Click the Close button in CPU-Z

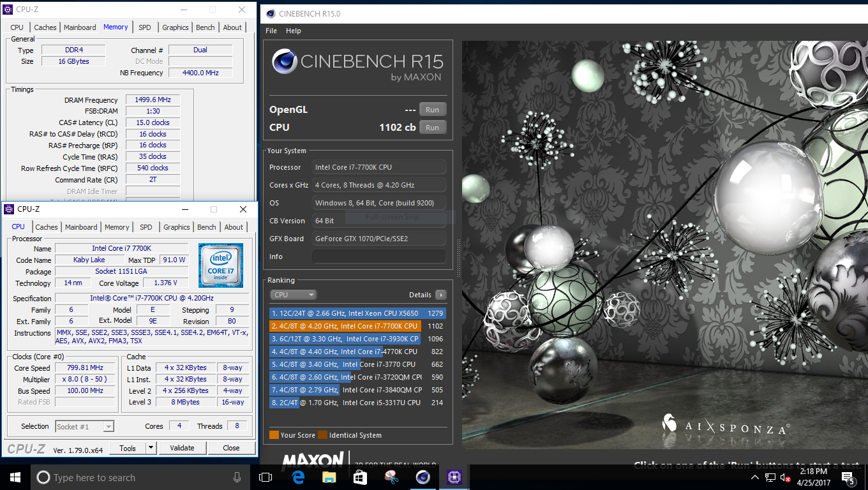pos(231,448)
